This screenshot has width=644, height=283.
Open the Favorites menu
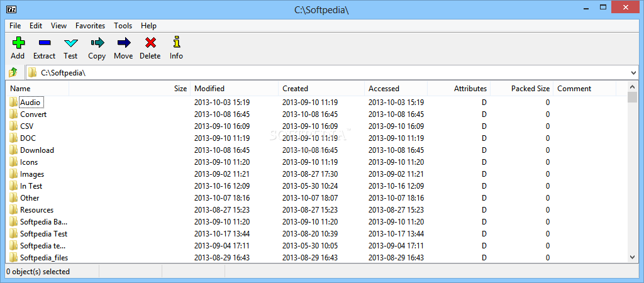[x=91, y=25]
